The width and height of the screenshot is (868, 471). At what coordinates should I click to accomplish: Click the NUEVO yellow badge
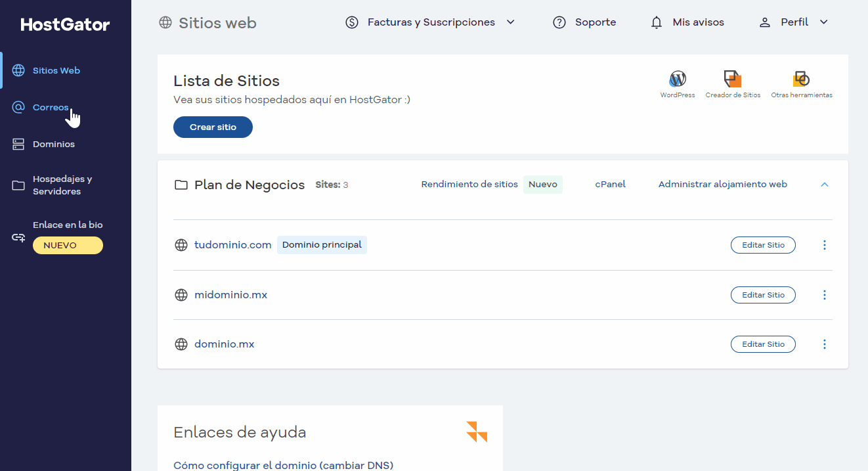click(x=68, y=245)
